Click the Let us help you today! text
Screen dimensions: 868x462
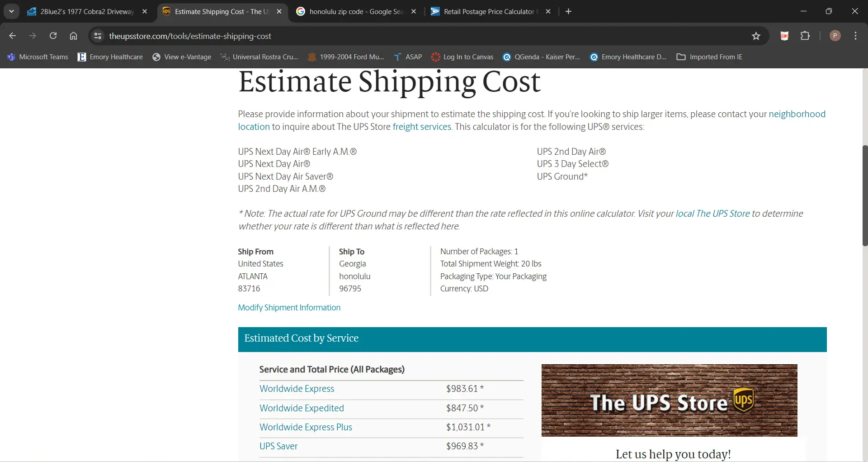pos(673,454)
